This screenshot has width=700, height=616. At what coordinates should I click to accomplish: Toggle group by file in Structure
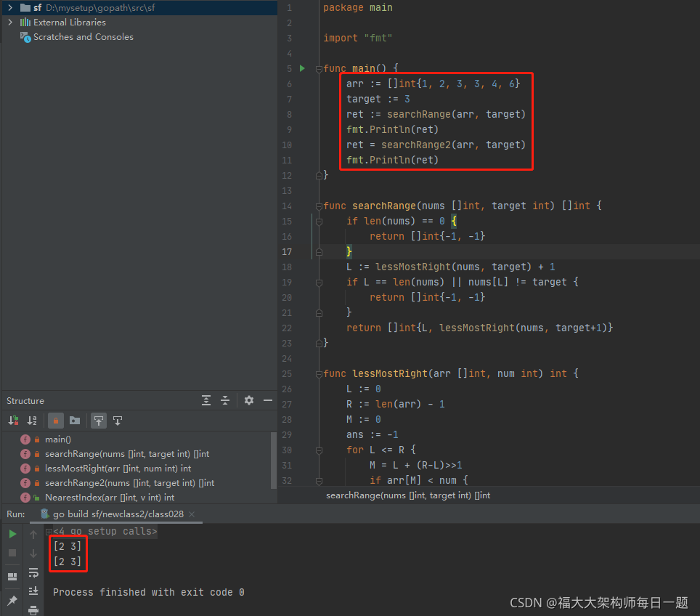[x=75, y=421]
